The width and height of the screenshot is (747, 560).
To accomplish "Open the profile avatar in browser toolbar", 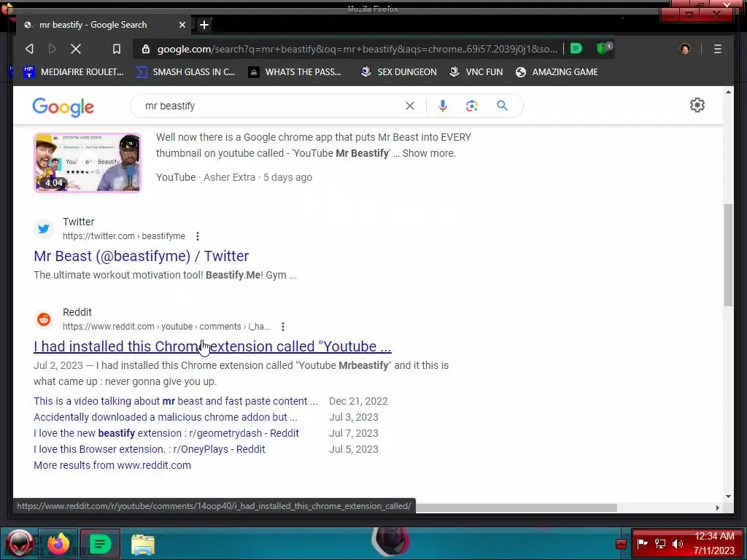I will tap(685, 49).
